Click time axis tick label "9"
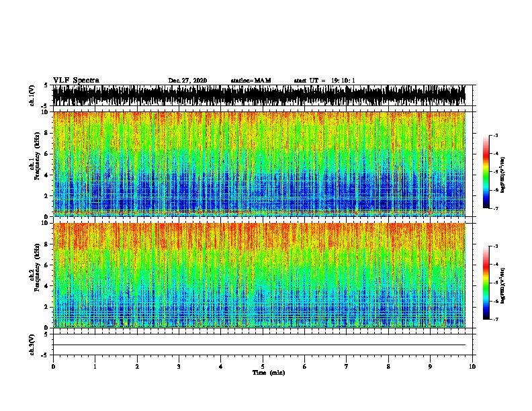This screenshot has width=532, height=411. [x=430, y=367]
